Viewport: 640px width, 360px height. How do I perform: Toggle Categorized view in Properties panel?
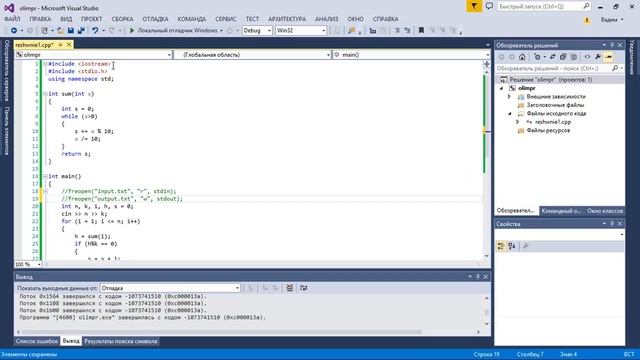501,246
